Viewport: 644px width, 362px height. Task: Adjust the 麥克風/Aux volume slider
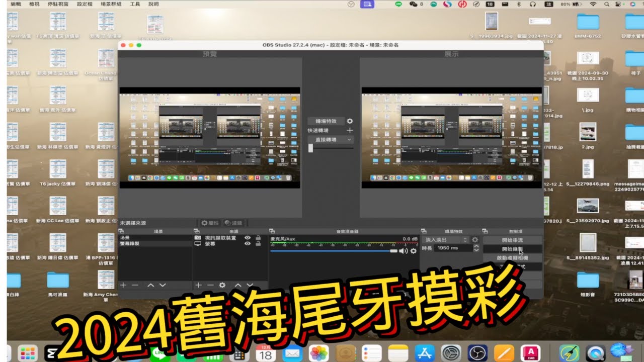(x=334, y=251)
